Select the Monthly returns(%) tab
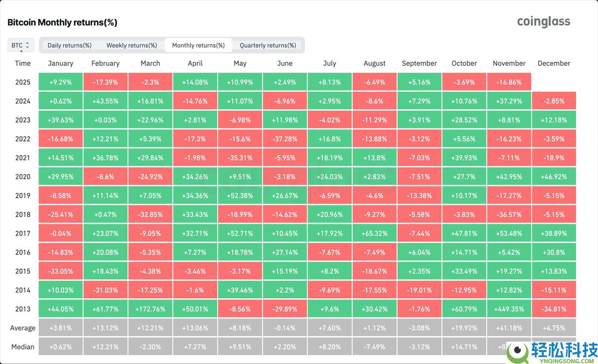Image resolution: width=598 pixels, height=364 pixels. [198, 45]
